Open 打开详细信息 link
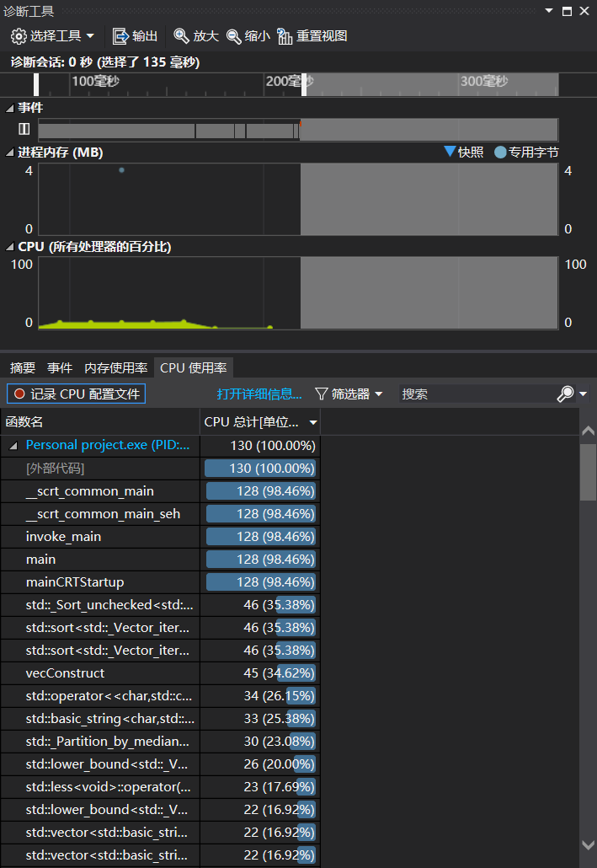Screen dimensions: 597x868 coord(259,394)
